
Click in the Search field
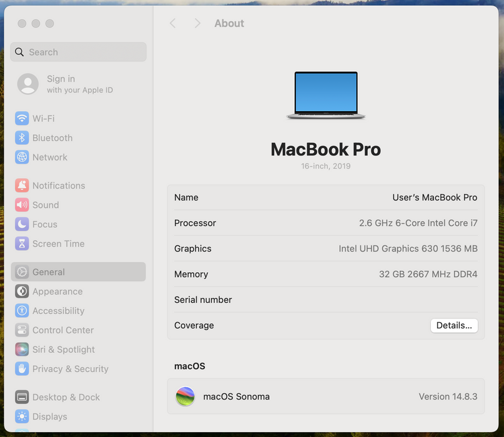(79, 52)
